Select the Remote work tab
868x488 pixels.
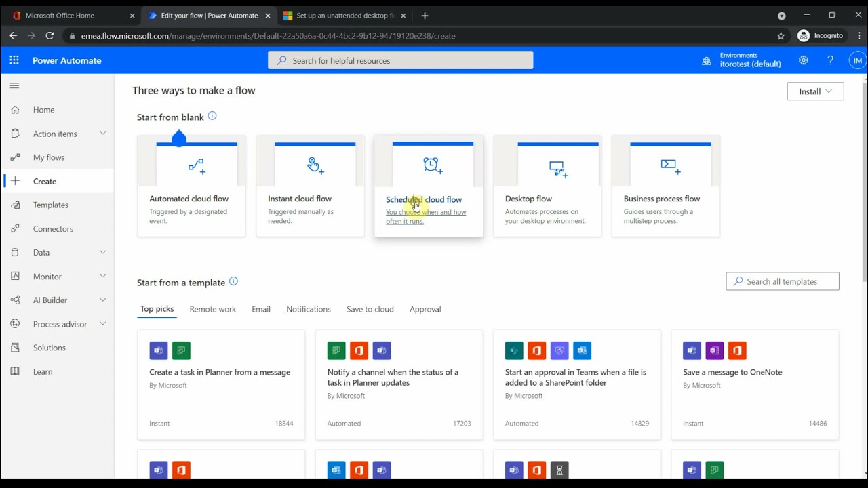[213, 309]
